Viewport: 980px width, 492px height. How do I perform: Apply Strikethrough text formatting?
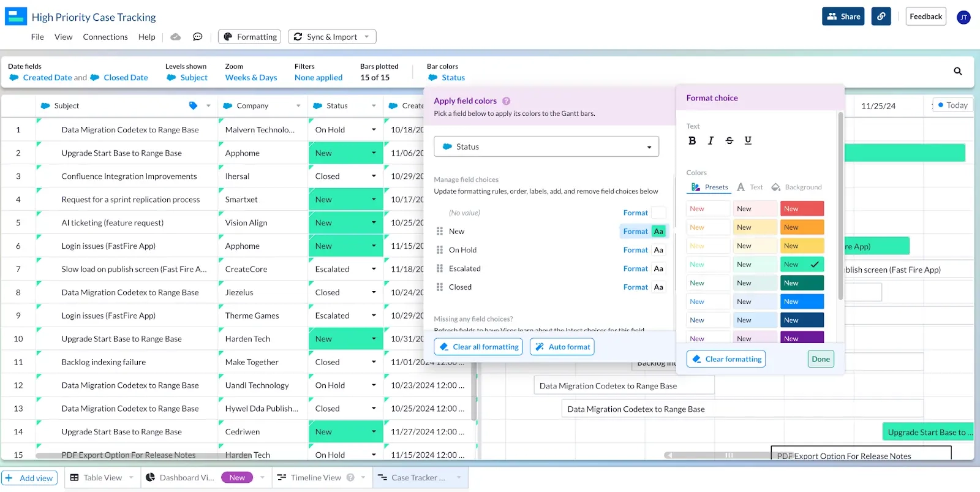coord(729,141)
